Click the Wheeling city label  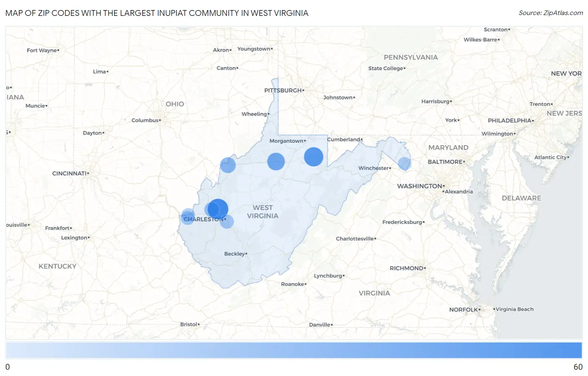point(254,114)
